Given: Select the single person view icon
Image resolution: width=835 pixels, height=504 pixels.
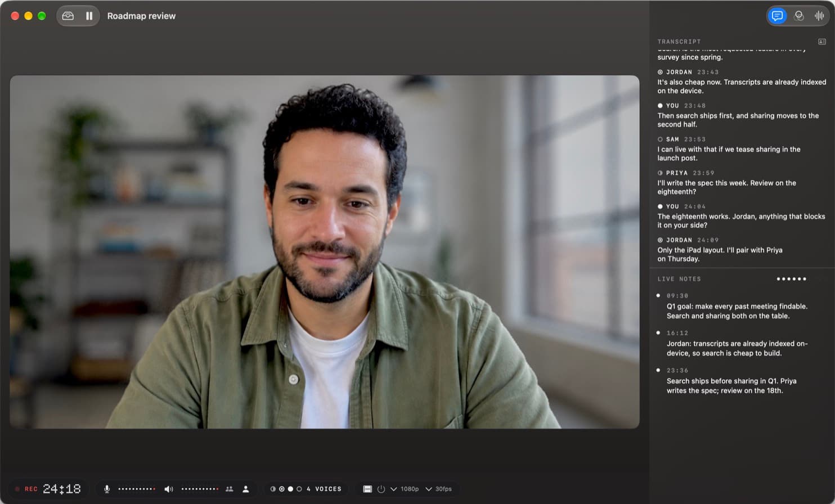Looking at the screenshot, I should point(246,489).
